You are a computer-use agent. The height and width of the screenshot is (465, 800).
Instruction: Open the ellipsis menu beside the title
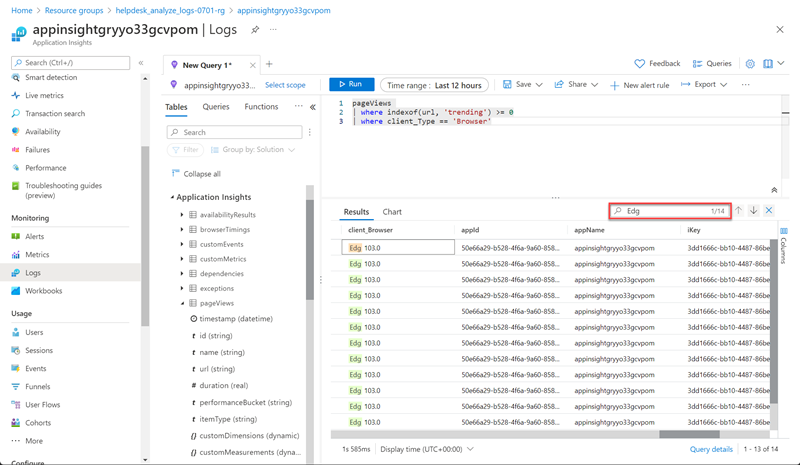(273, 30)
